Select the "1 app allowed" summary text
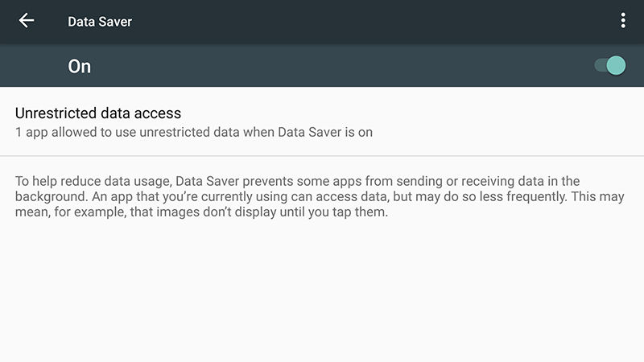644x362 pixels. [x=194, y=132]
